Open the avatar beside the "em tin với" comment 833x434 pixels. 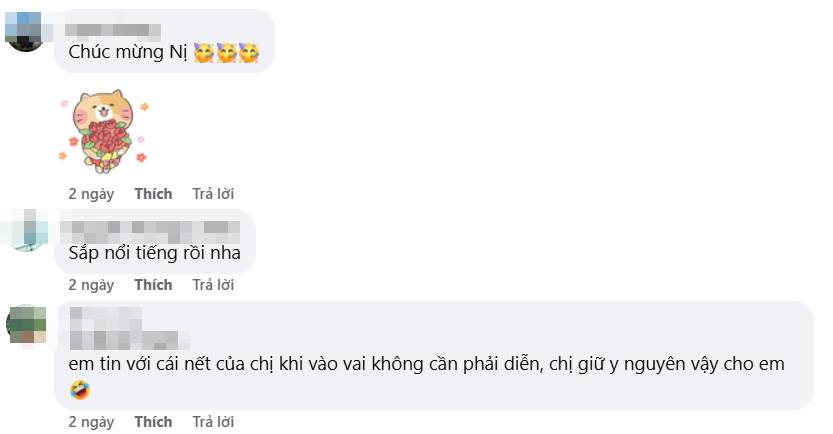pyautogui.click(x=27, y=324)
